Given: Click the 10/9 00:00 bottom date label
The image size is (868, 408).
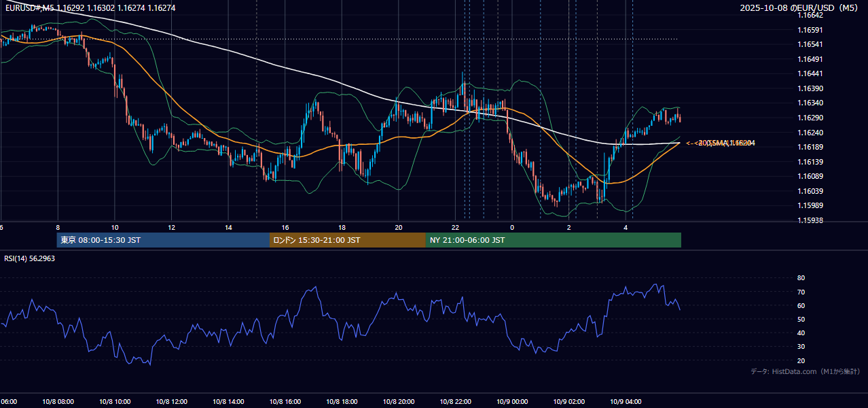Looking at the screenshot, I should (512, 402).
